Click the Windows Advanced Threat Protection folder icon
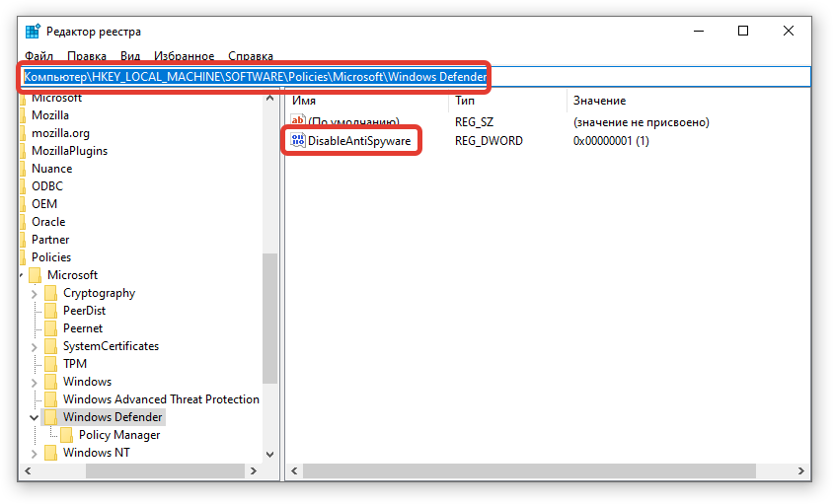833x504 pixels. tap(51, 399)
